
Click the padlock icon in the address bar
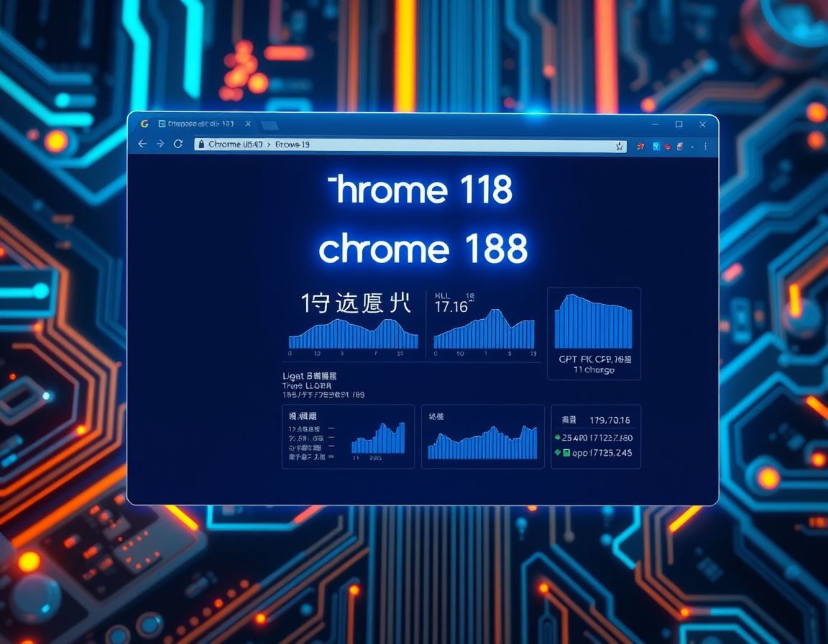click(x=201, y=144)
